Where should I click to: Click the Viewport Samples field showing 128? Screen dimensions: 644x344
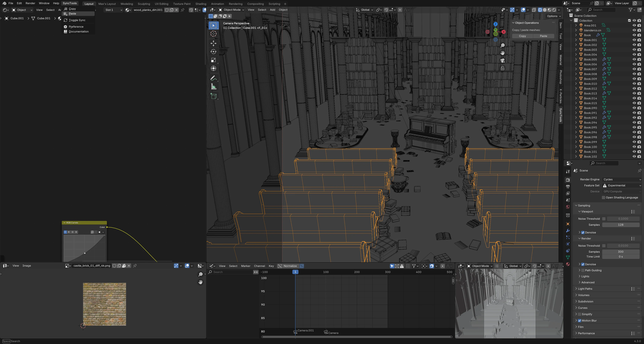tap(621, 225)
